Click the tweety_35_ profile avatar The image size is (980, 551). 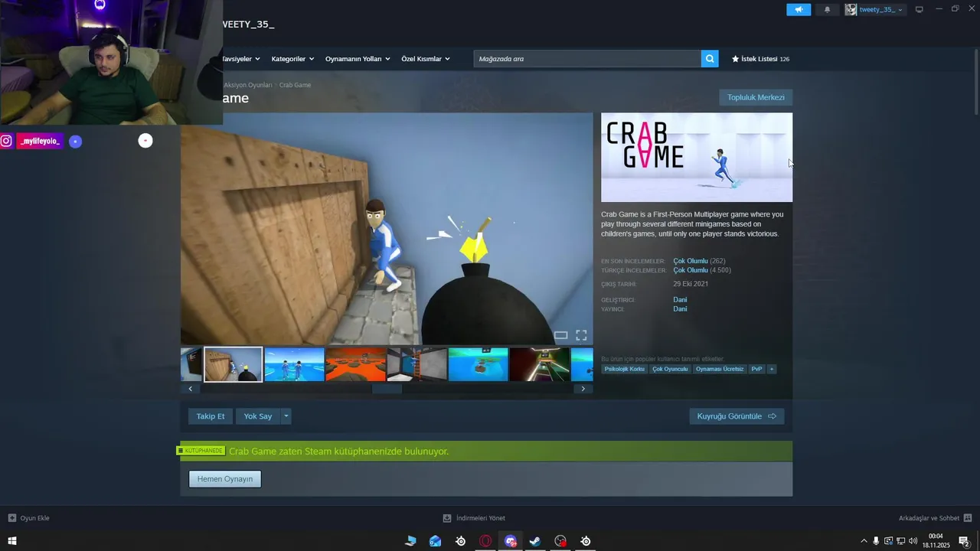tap(851, 10)
